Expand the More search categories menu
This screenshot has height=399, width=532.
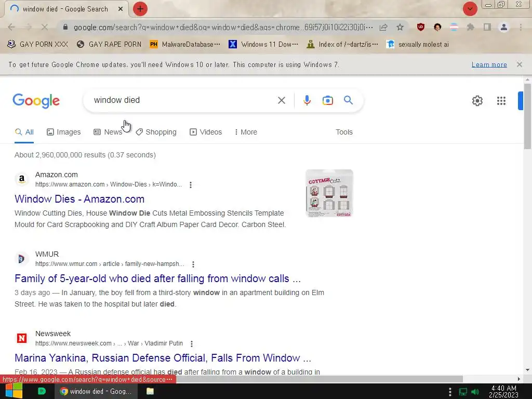click(x=246, y=132)
